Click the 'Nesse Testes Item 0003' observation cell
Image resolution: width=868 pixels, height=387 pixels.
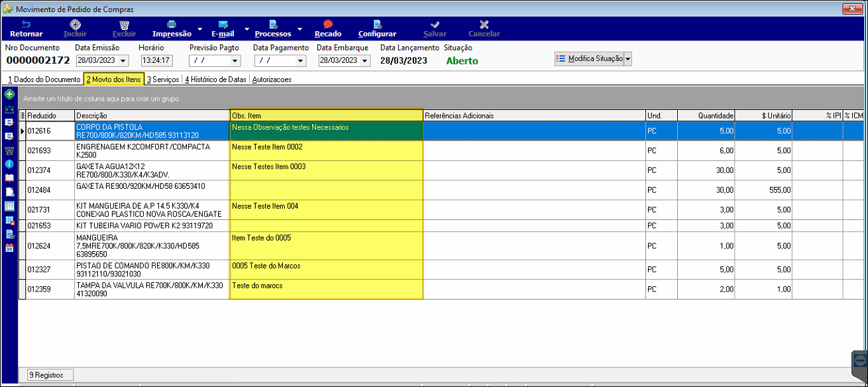click(x=326, y=170)
